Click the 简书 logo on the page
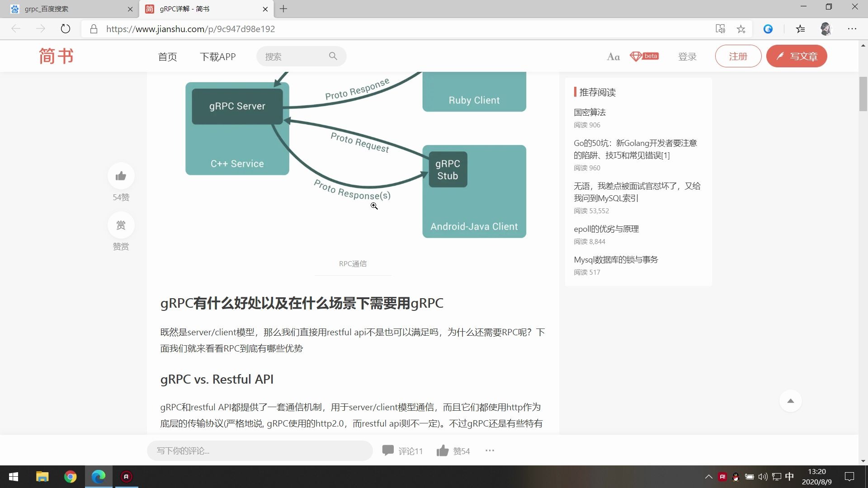868x488 pixels. coord(55,56)
